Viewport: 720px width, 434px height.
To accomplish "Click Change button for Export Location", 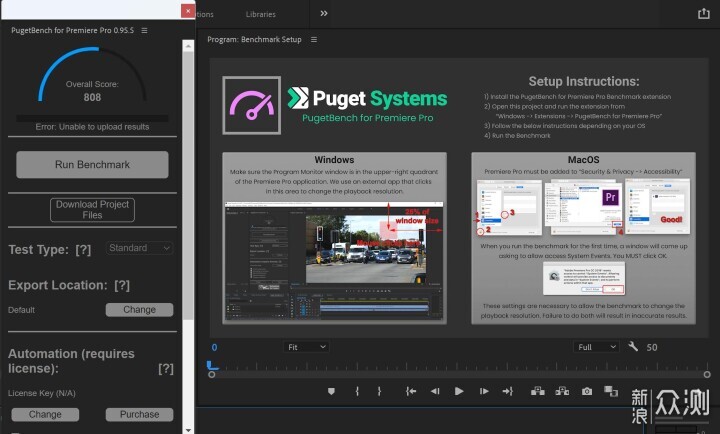I will pos(140,310).
